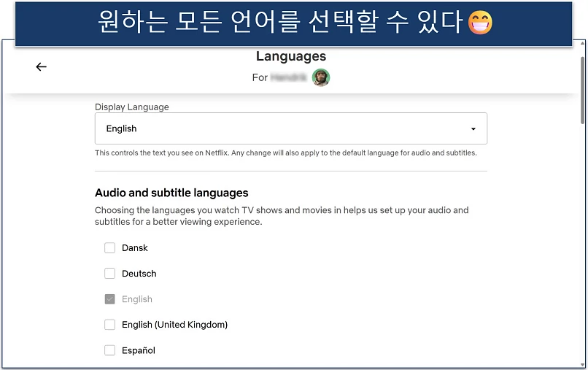
Task: Go back using the left arrow icon
Action: [x=42, y=67]
